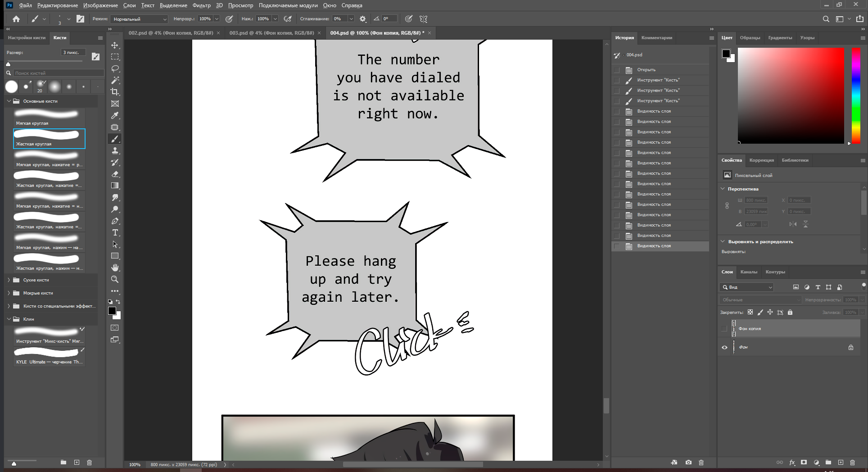Select the Hand tool
This screenshot has width=868, height=472.
pyautogui.click(x=115, y=268)
